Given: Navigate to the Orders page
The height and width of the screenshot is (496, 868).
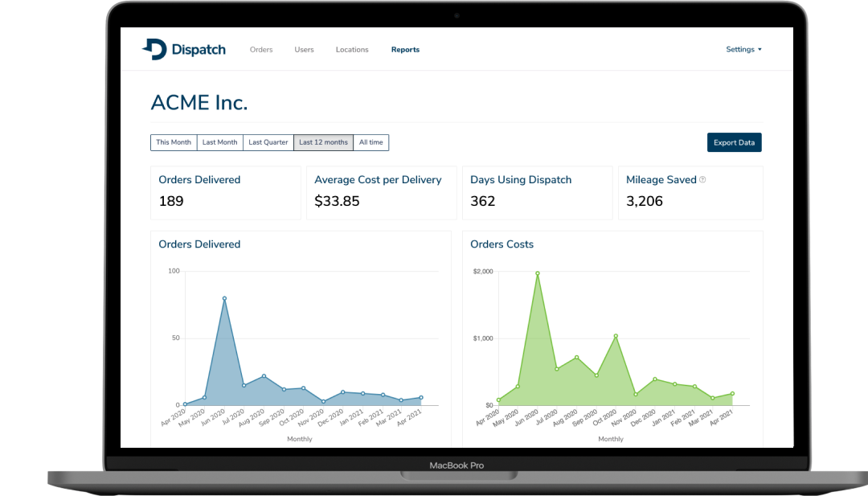Looking at the screenshot, I should (x=261, y=49).
